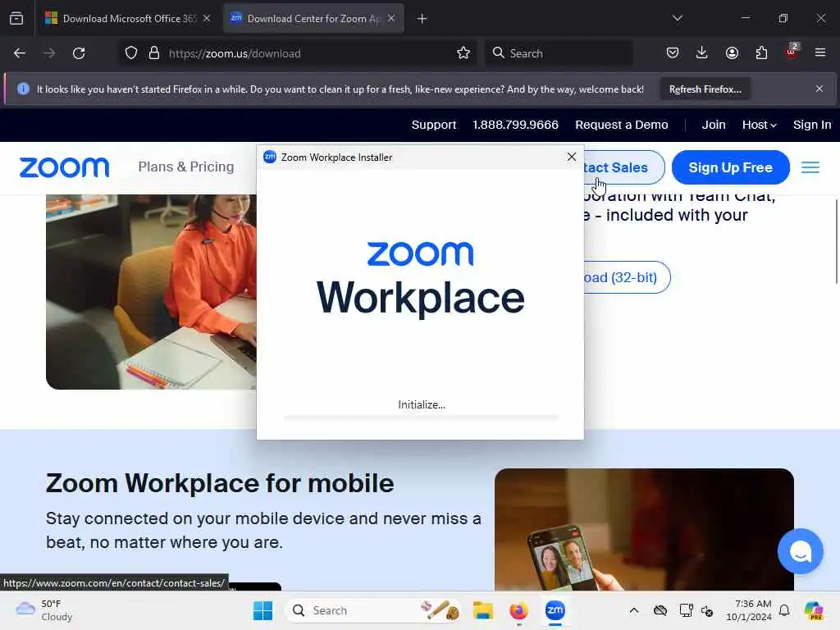Click the Sign Up Free button
This screenshot has height=630, width=840.
tap(730, 167)
